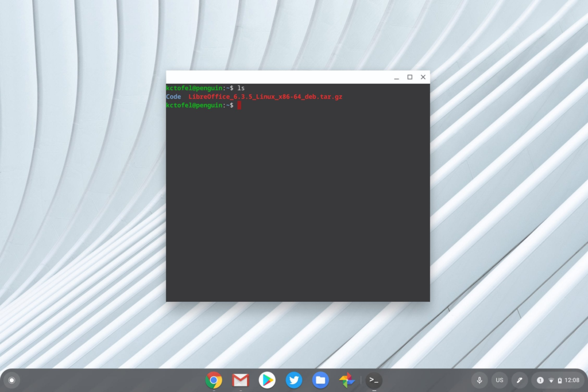Open the Files app icon
The image size is (588, 392).
(320, 380)
